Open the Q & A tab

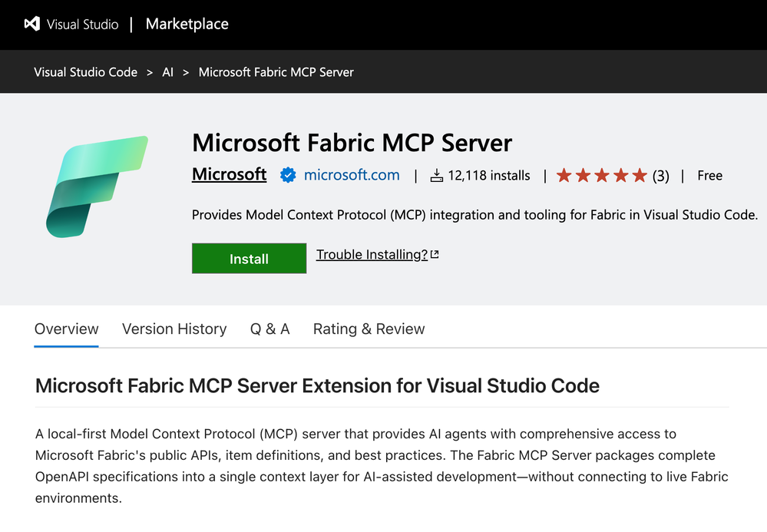[270, 329]
